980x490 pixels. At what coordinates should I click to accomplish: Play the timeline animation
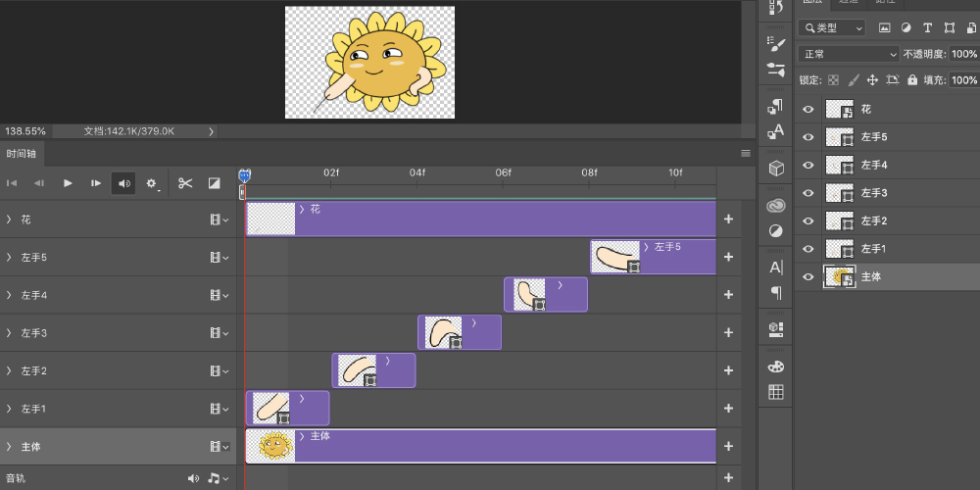pos(68,183)
